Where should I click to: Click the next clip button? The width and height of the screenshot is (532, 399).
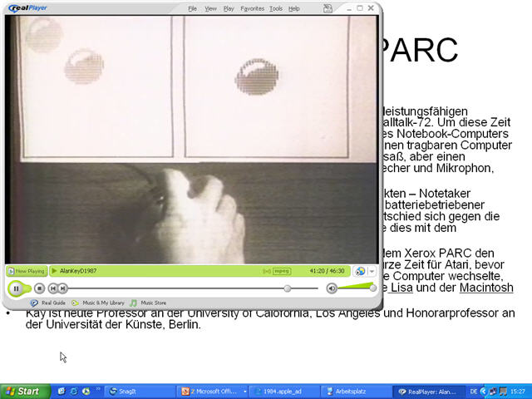click(x=66, y=288)
